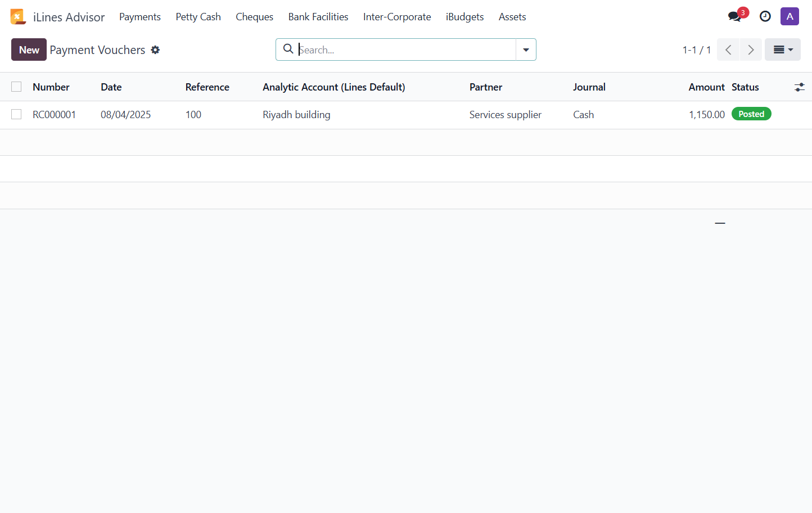Toggle the select-all header checkbox
Screen dimensions: 812x513
click(16, 87)
